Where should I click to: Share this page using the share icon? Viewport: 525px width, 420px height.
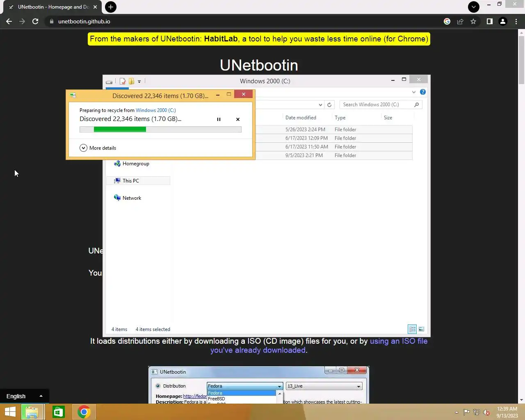[x=460, y=21]
